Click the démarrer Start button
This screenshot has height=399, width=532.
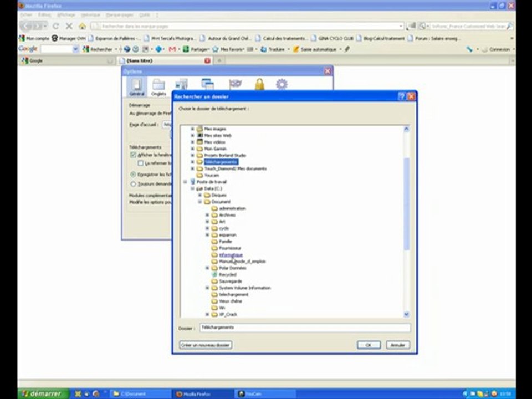pos(43,393)
